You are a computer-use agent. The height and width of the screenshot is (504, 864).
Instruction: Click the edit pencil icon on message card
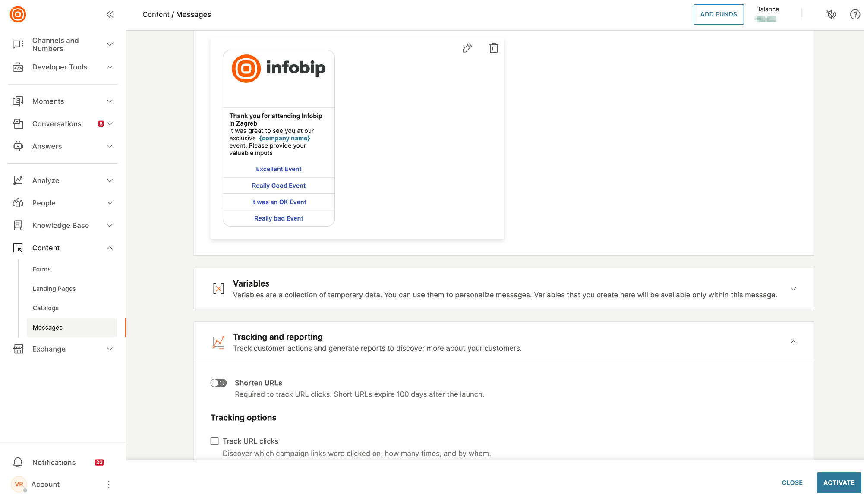pyautogui.click(x=467, y=48)
